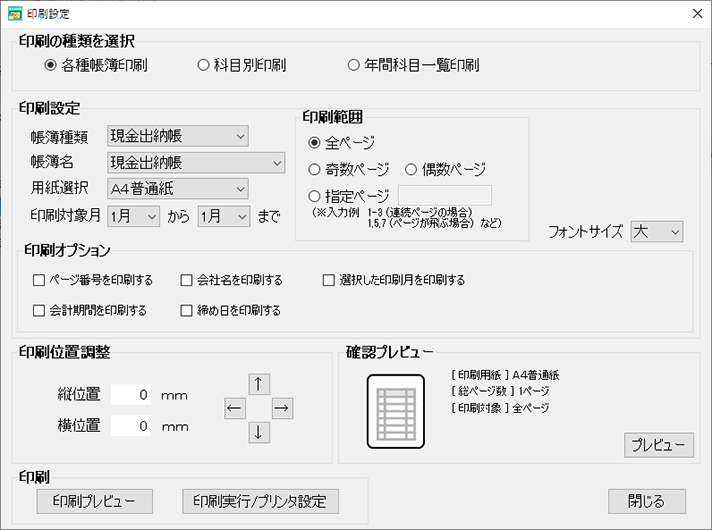Click the page preview thumbnail icon

click(396, 411)
